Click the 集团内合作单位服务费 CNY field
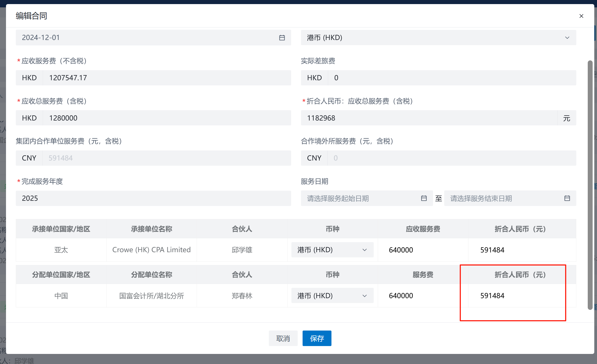The width and height of the screenshot is (597, 364). (x=166, y=158)
